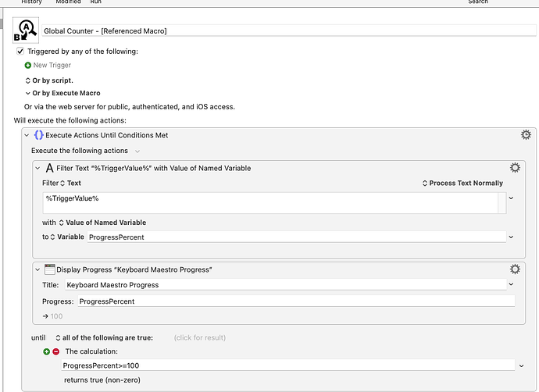Open gear menu of the Filter Text action
This screenshot has width=539, height=392.
click(x=515, y=168)
